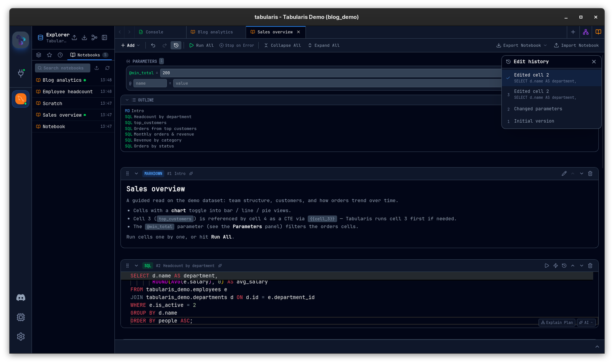Click the upload icon in the Explorer header
This screenshot has width=614, height=364.
74,38
